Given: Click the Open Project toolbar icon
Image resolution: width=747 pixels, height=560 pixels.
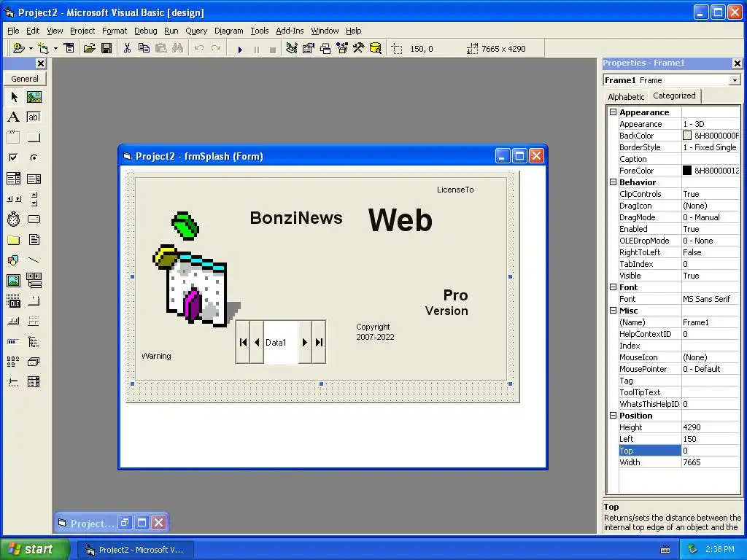Looking at the screenshot, I should pyautogui.click(x=89, y=48).
